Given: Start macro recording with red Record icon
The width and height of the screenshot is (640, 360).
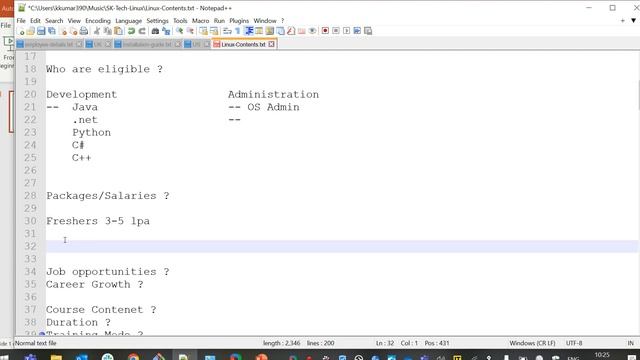Looking at the screenshot, I should [325, 31].
